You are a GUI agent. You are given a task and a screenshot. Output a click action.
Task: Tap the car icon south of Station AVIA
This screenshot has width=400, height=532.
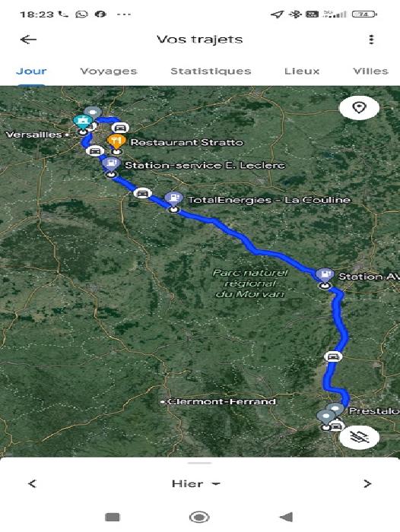(333, 356)
